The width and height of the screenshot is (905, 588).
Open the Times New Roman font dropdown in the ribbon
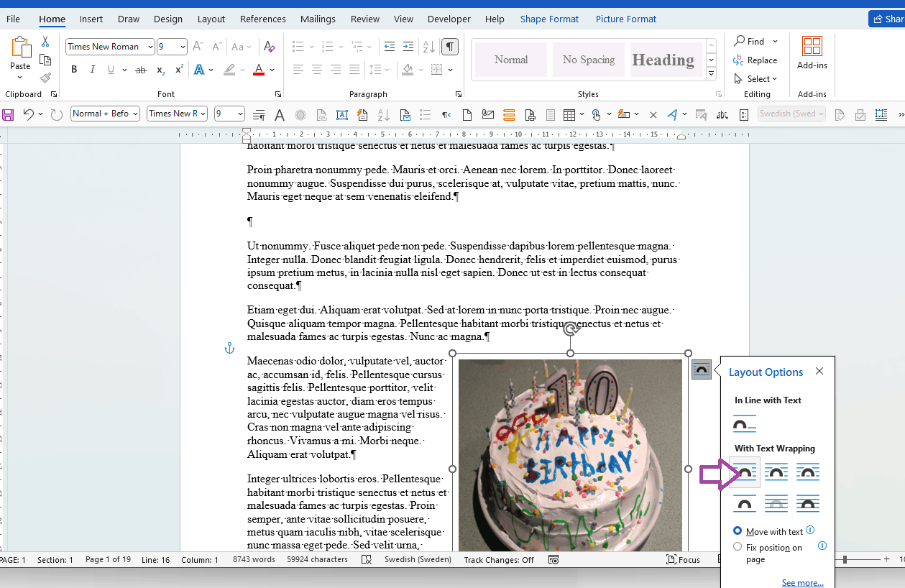pos(150,47)
